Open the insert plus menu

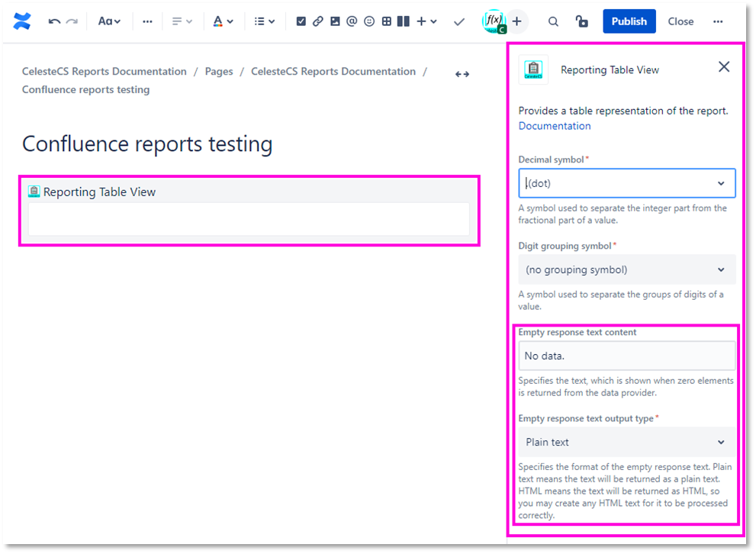426,21
